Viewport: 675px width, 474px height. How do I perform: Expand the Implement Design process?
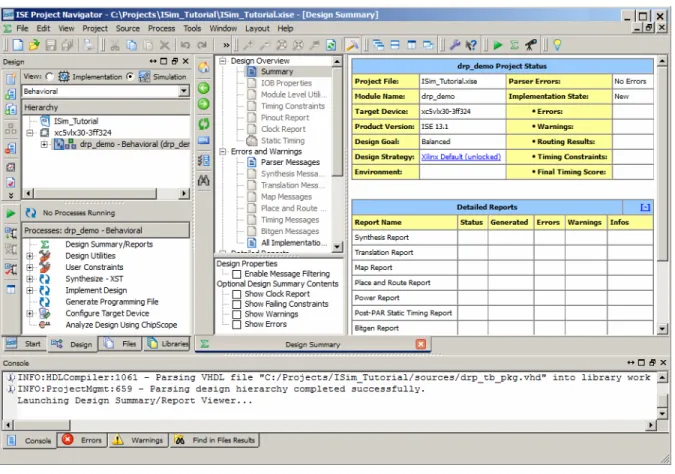pyautogui.click(x=30, y=291)
